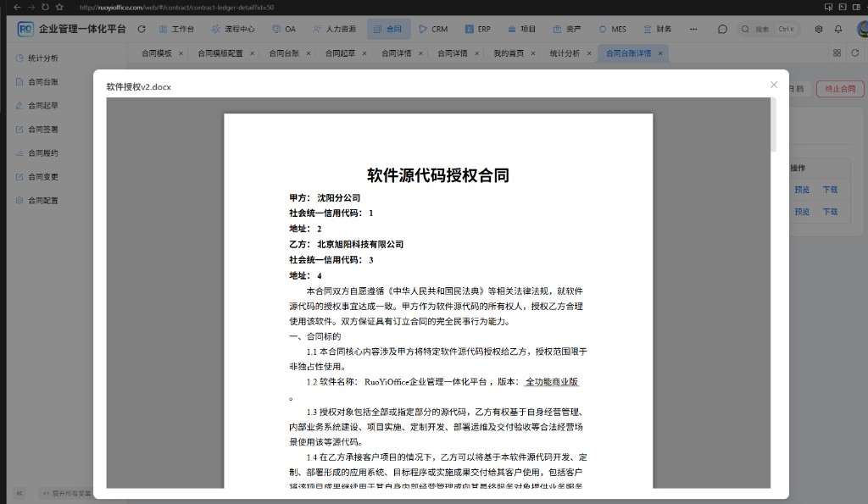Close the 合同起草 tab

[364, 53]
